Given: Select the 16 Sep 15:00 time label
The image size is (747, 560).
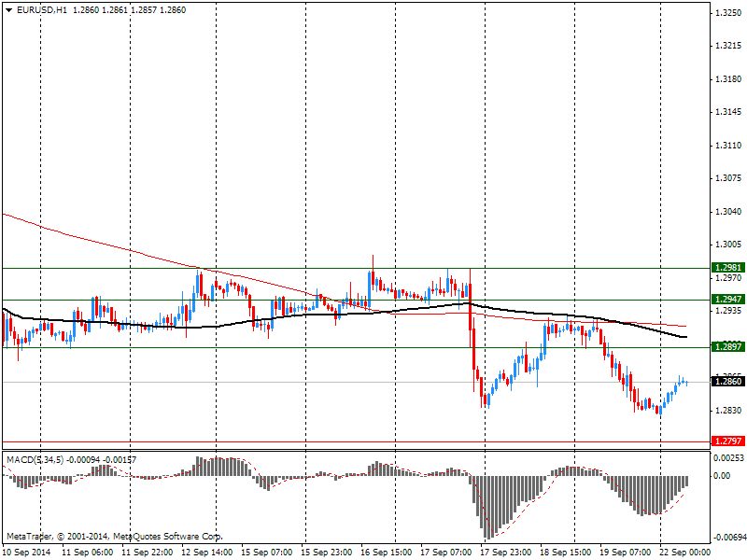Looking at the screenshot, I should [x=387, y=553].
